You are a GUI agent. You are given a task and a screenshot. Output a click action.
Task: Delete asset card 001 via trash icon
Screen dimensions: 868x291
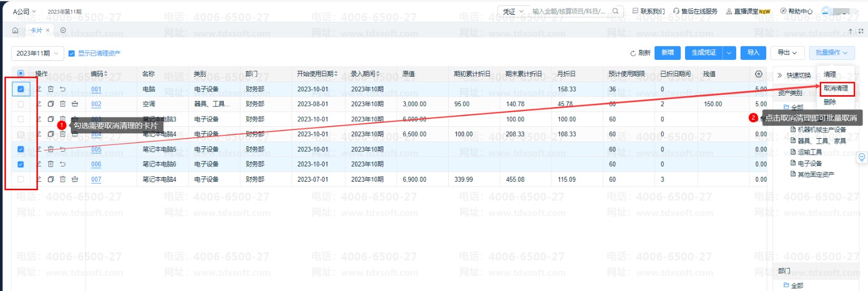51,89
